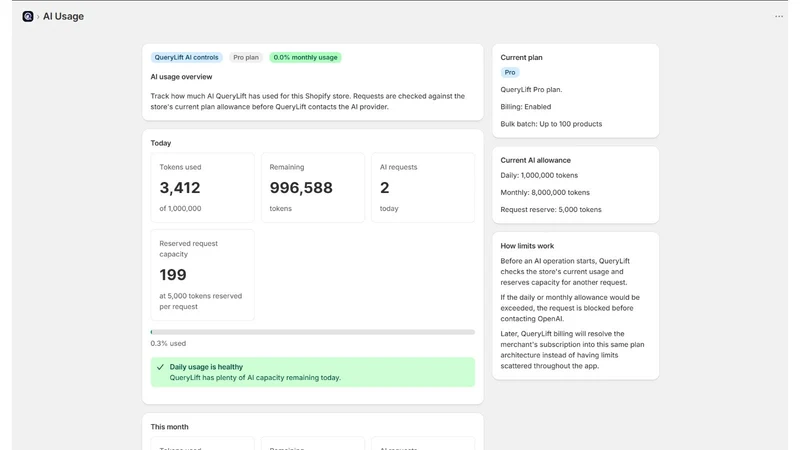Click the 'AI requests' label under Today
The height and width of the screenshot is (450, 800).
pyautogui.click(x=398, y=167)
